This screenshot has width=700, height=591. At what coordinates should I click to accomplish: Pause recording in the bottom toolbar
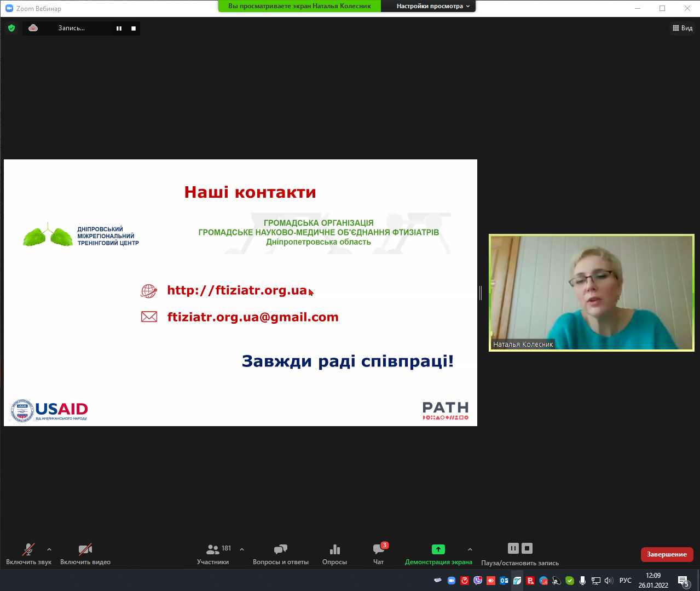tap(513, 548)
